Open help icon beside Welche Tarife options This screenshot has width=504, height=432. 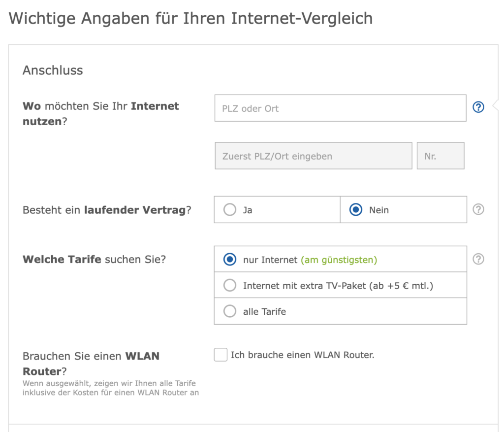point(478,259)
